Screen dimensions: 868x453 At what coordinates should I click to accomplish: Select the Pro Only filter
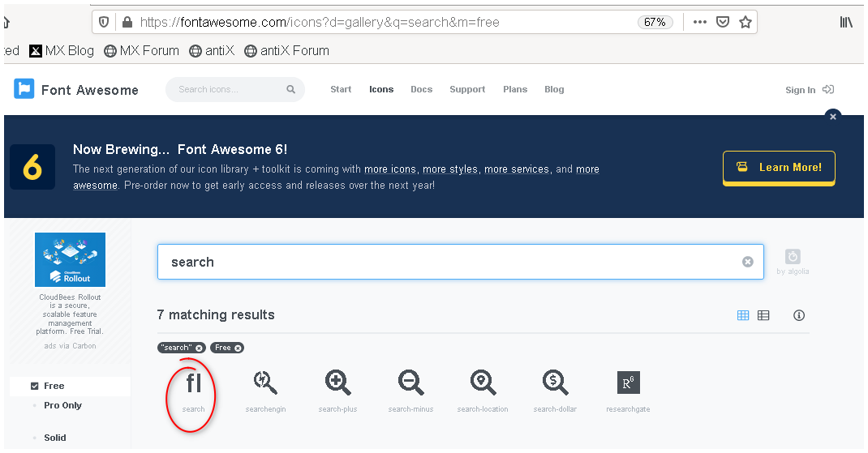click(62, 405)
